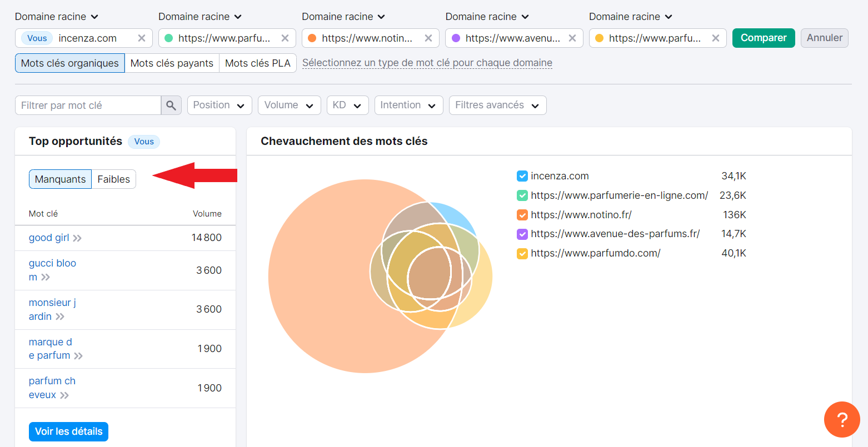The height and width of the screenshot is (447, 868).
Task: Clear the incenza.com domain field
Action: click(x=142, y=38)
